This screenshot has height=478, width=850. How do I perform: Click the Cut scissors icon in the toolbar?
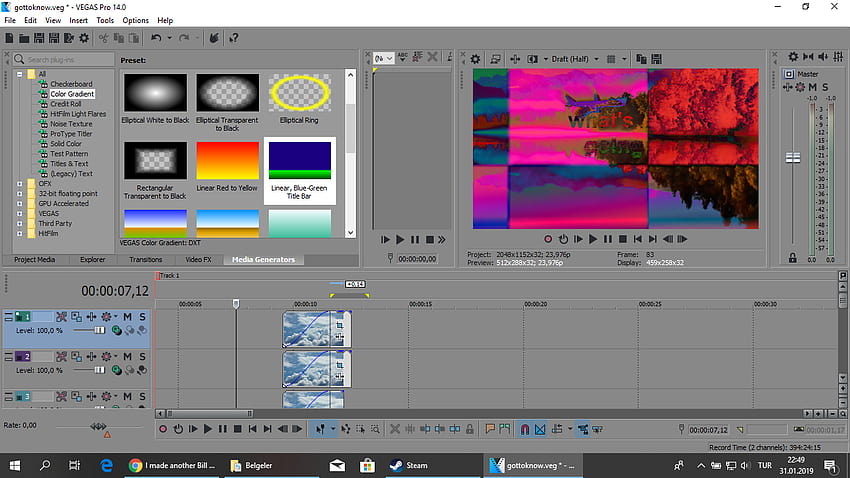click(x=104, y=38)
